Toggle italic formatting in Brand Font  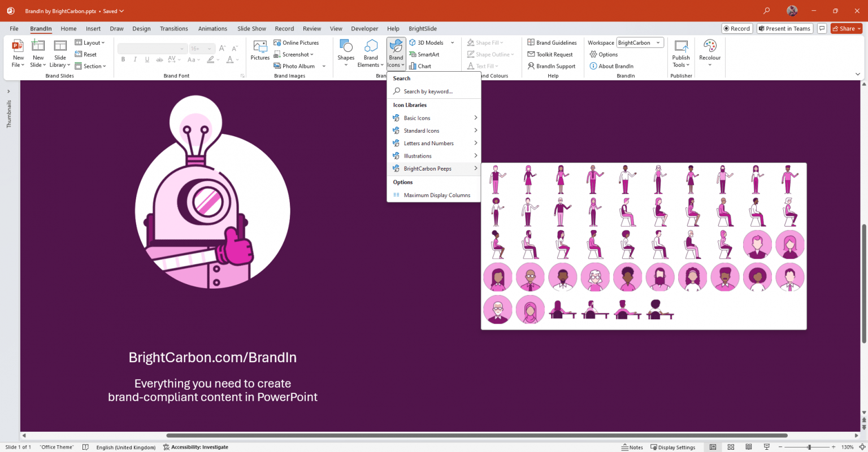135,59
